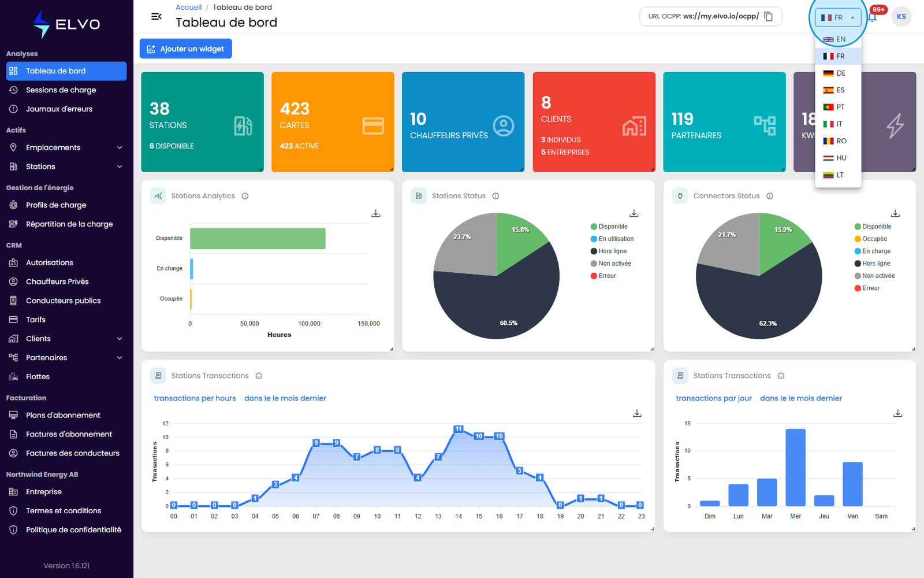924x578 pixels.
Task: Click Ajouter un widget button
Action: [186, 49]
